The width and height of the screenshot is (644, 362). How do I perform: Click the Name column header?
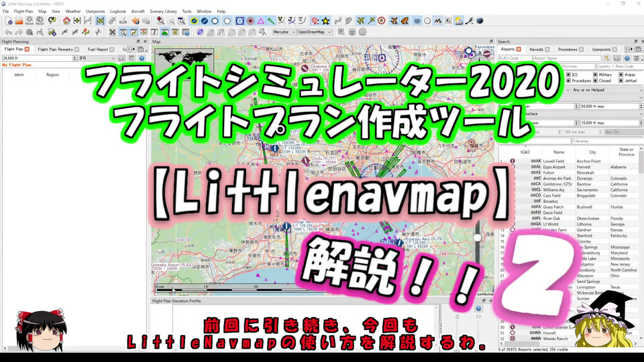(x=559, y=152)
